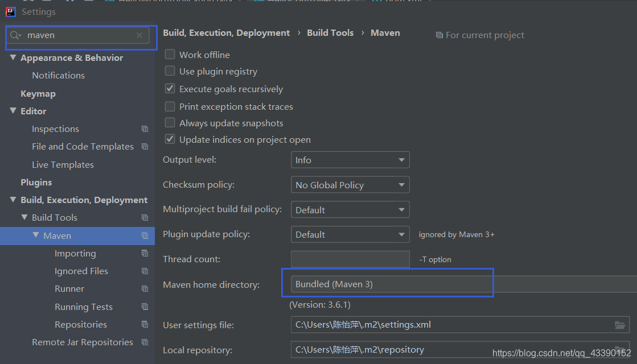This screenshot has width=637, height=364.
Task: Open Multiproject build fail policy dropdown
Action: click(x=350, y=210)
